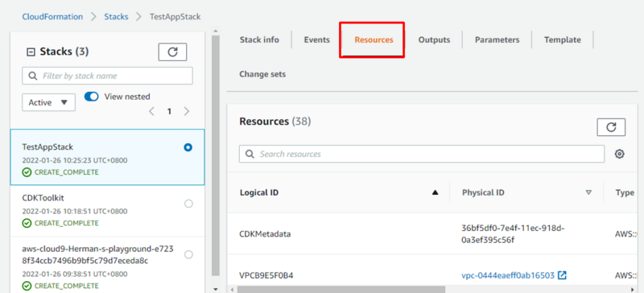Select the Resources tab

pos(374,40)
